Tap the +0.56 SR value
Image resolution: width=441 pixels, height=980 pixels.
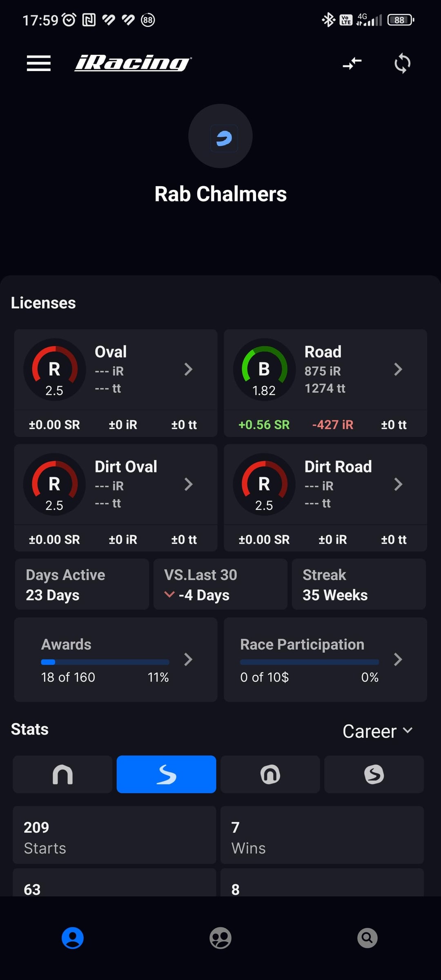point(264,425)
